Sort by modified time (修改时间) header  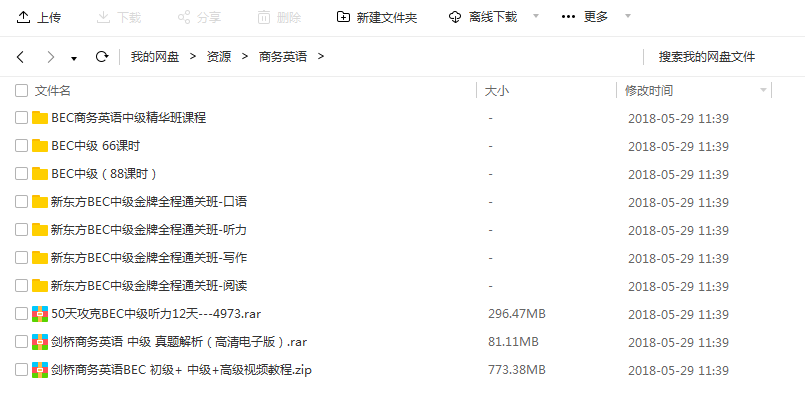pyautogui.click(x=648, y=91)
